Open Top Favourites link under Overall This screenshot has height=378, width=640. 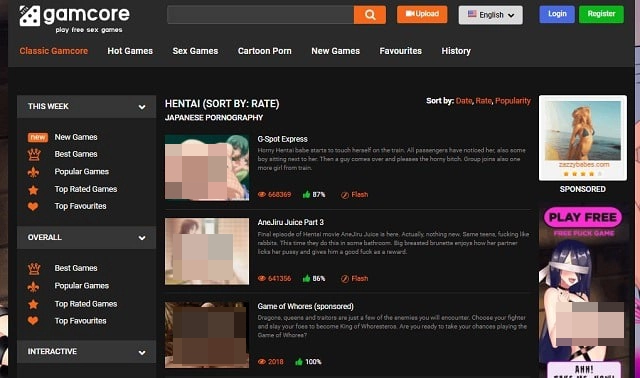pos(80,321)
